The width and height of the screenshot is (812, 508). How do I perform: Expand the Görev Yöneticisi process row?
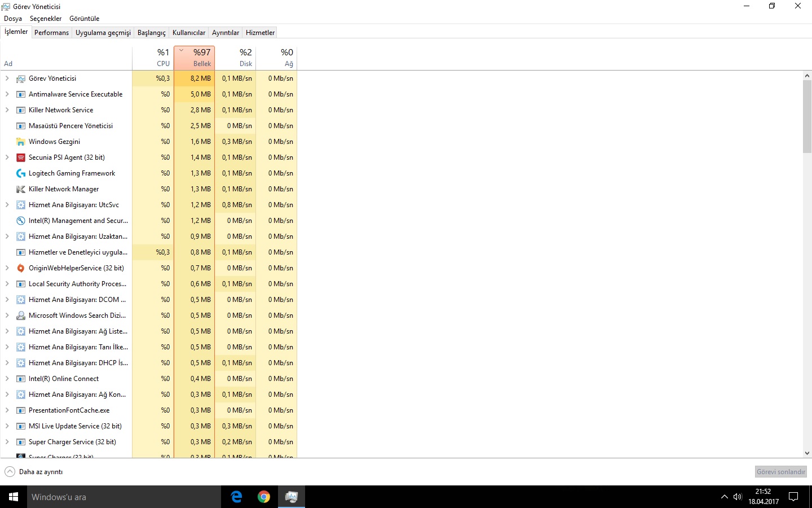7,78
